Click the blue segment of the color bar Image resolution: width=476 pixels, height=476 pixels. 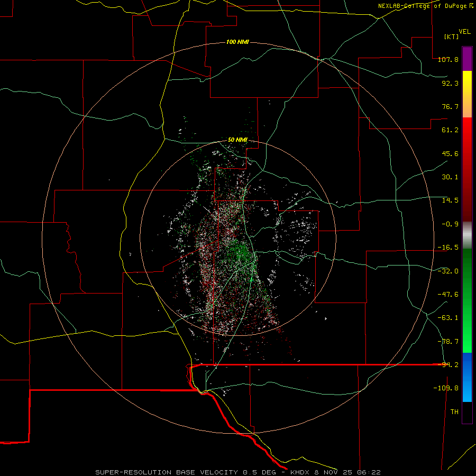click(x=467, y=377)
